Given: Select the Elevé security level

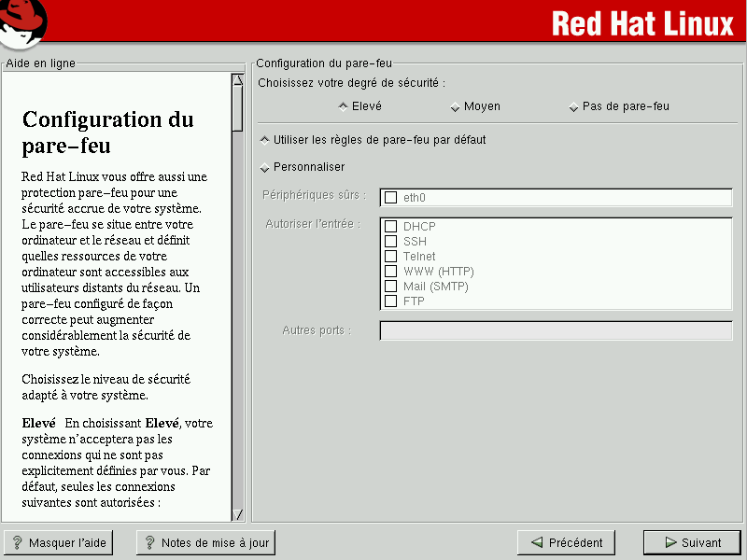Looking at the screenshot, I should click(344, 106).
